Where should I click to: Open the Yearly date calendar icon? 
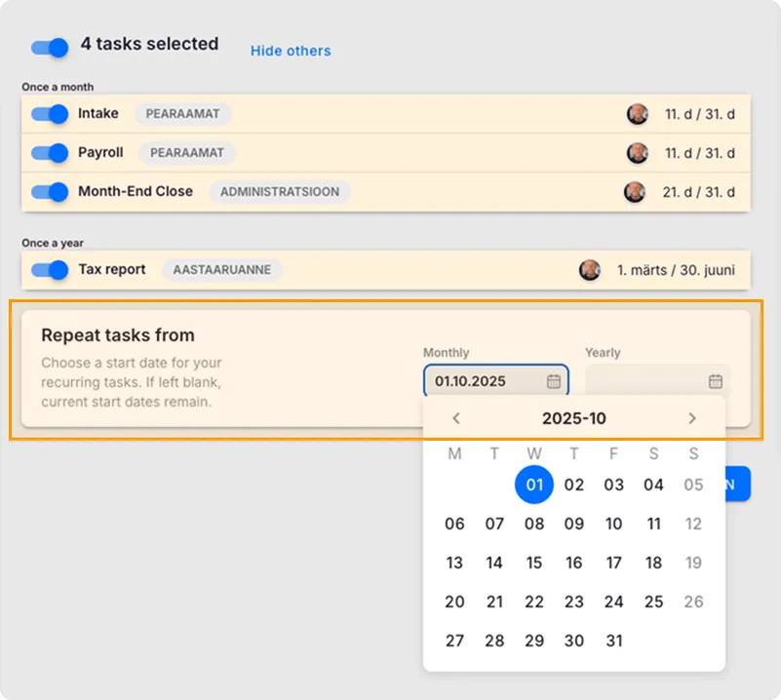click(x=715, y=381)
